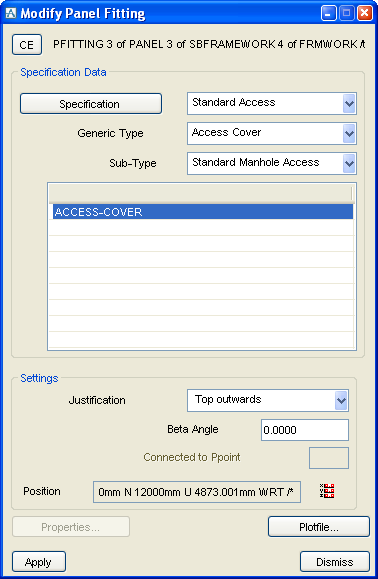The width and height of the screenshot is (378, 579).
Task: Click the CE current element button
Action: 27,45
